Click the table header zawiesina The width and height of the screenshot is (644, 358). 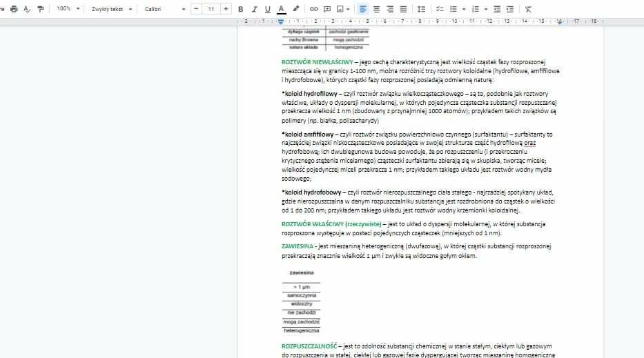(x=302, y=272)
